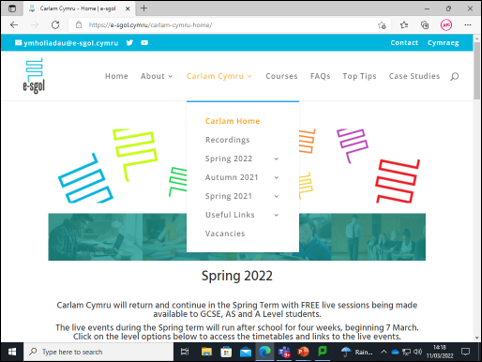Close the Carlam Cymru tab

pos(128,9)
